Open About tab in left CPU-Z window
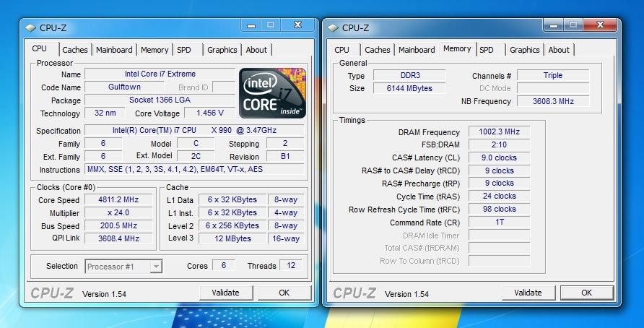This screenshot has height=328, width=644. coord(256,50)
